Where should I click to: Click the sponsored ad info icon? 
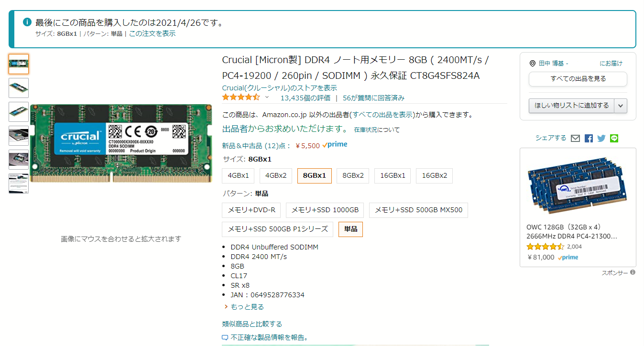coord(633,272)
